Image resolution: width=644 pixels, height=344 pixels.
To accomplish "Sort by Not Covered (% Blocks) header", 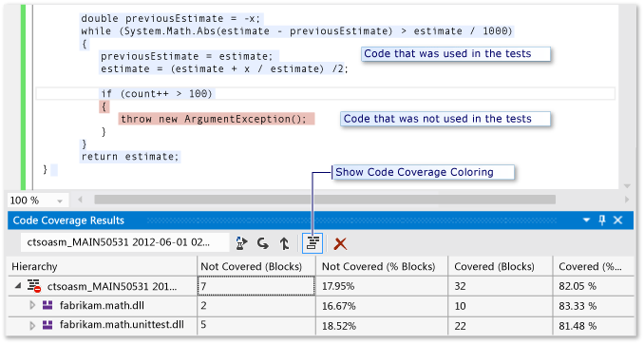I will tap(382, 266).
